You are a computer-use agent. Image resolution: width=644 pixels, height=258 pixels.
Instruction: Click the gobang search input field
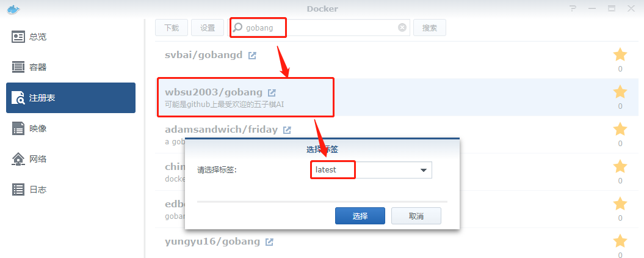tap(319, 28)
